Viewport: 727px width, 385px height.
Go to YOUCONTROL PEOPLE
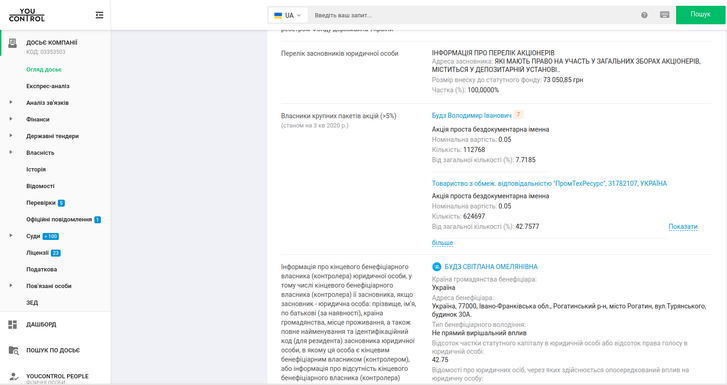[57, 376]
